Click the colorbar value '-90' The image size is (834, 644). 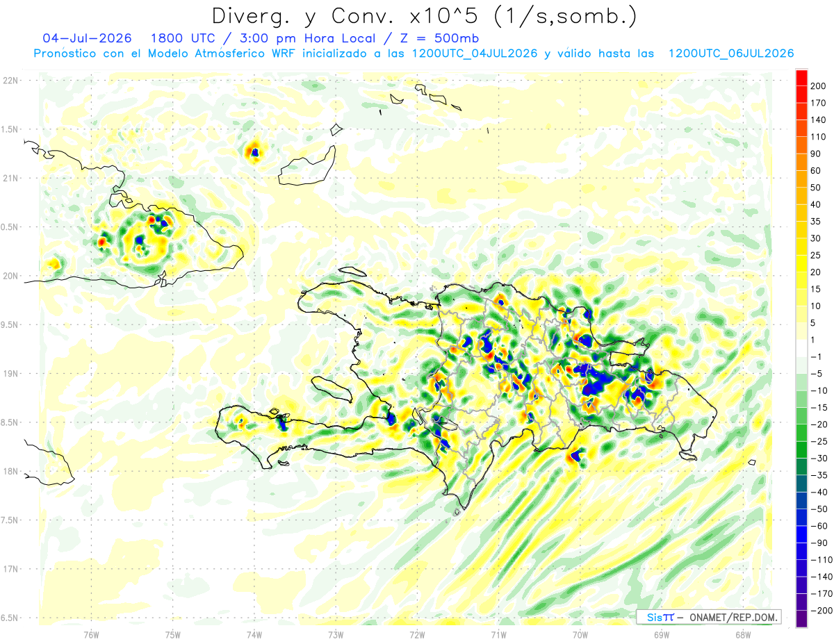click(819, 543)
